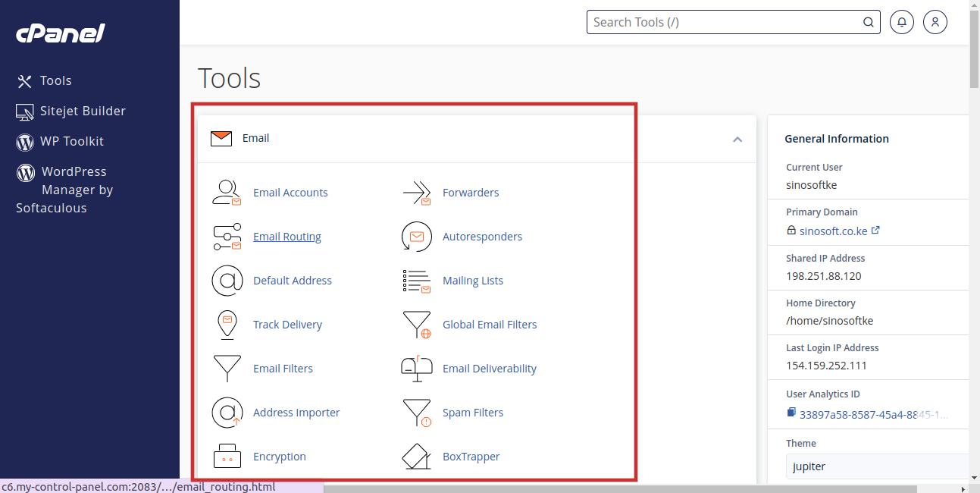Click the Encryption lock icon
This screenshot has height=493, width=980.
227,457
